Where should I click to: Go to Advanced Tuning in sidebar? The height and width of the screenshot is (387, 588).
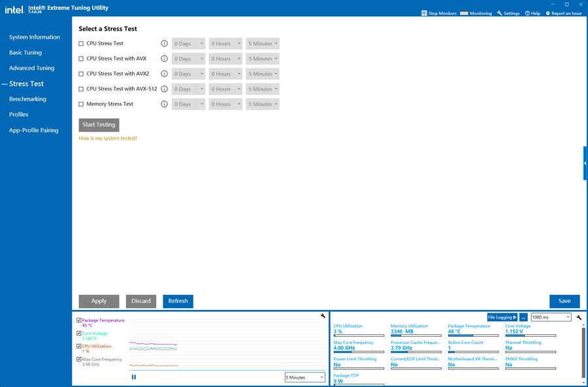pos(32,68)
